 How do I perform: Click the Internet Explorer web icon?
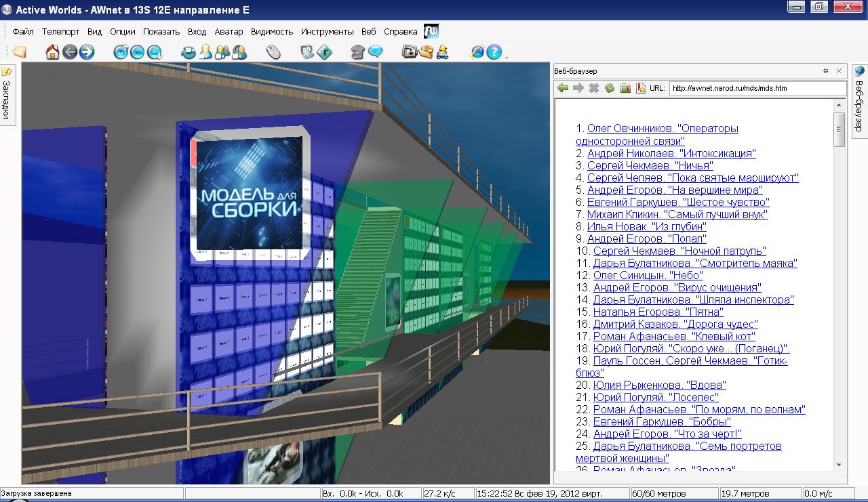(477, 52)
